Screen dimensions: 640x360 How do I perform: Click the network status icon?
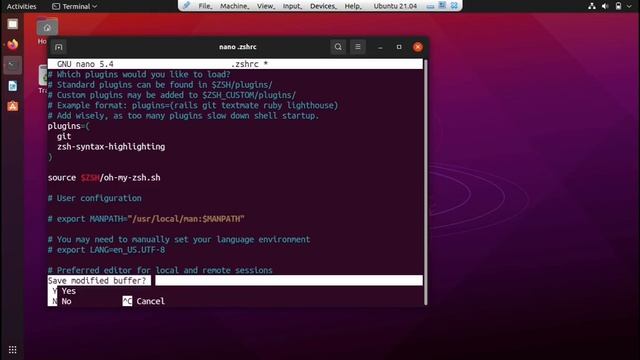point(592,6)
